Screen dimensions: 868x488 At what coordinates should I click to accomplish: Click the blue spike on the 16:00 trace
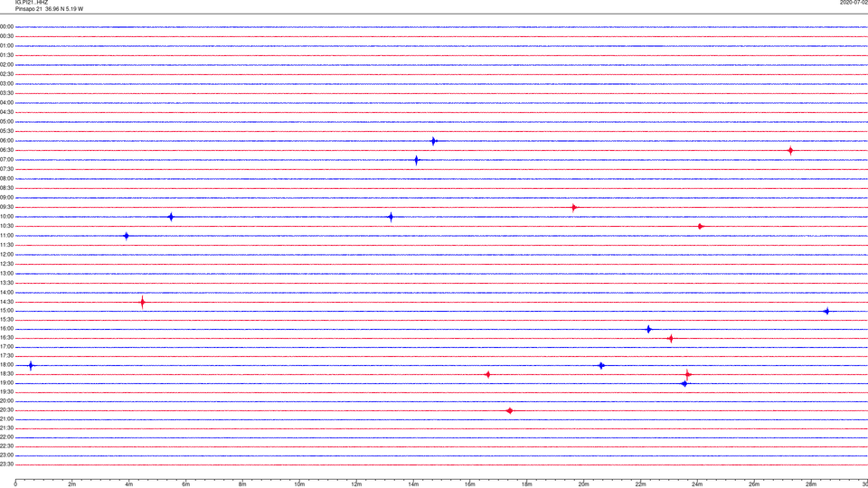[x=649, y=329]
